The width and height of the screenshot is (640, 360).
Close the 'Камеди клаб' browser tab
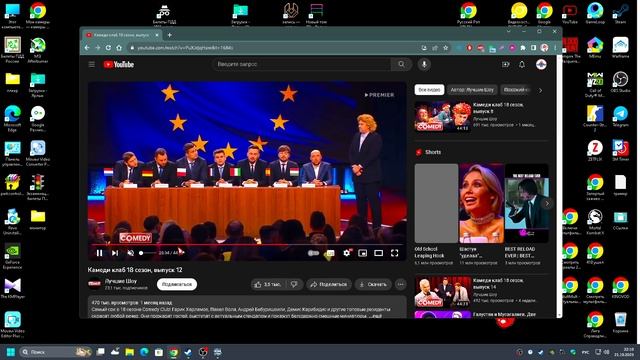click(157, 35)
